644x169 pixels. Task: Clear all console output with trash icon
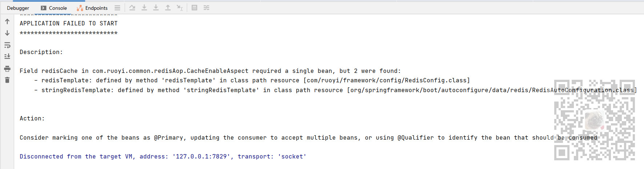pos(7,80)
